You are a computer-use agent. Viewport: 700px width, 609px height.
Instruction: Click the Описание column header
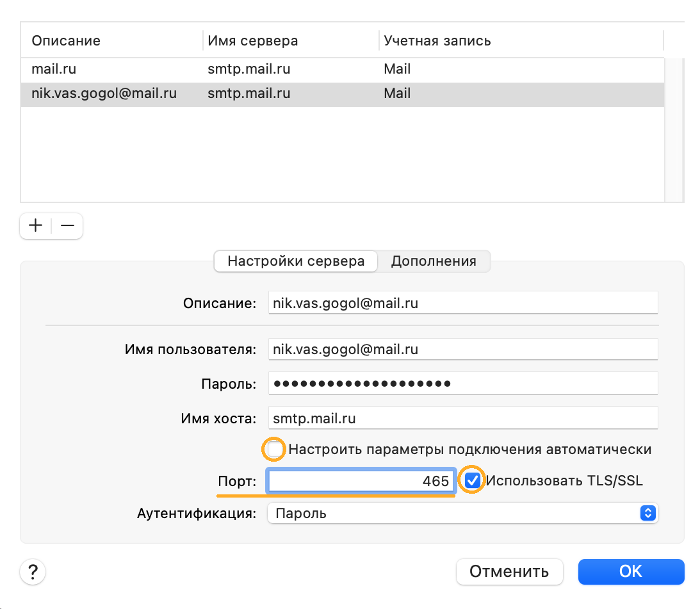pos(111,40)
